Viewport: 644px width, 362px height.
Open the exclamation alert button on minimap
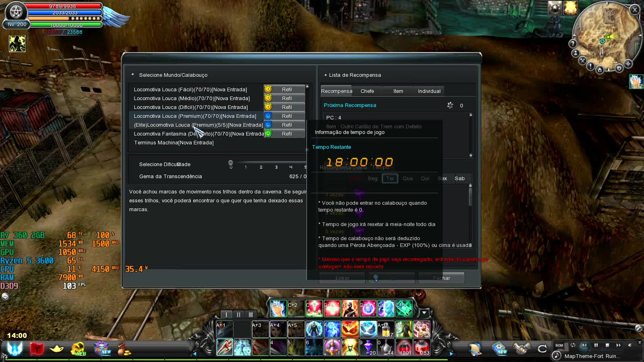[590, 66]
